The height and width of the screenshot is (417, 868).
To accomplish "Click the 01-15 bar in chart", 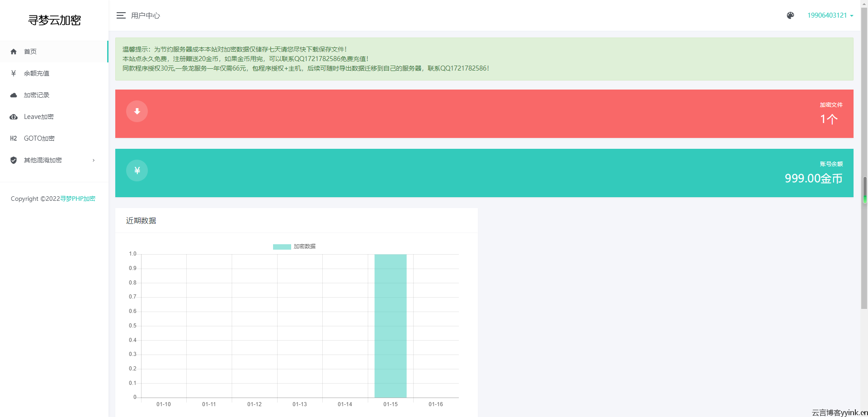I will coord(390,326).
